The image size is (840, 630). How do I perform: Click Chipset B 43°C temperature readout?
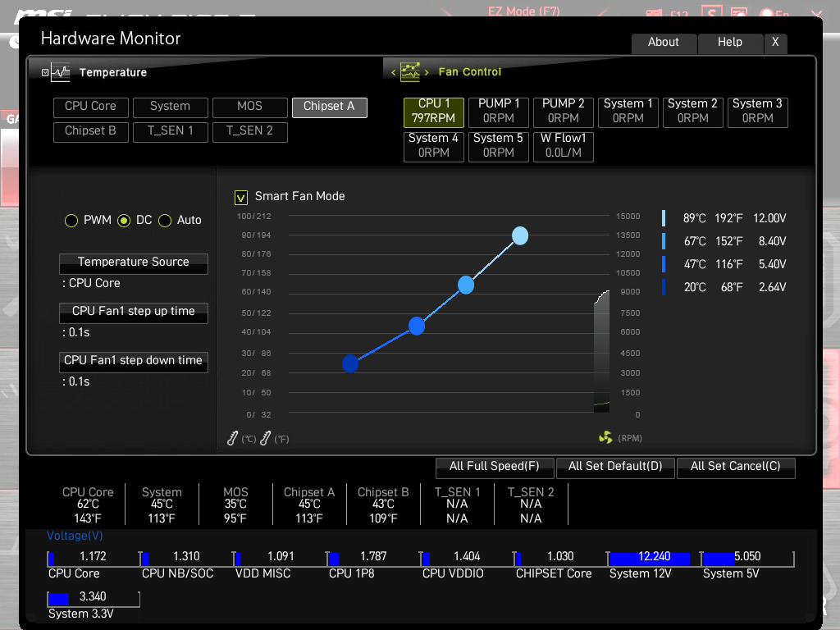pos(383,504)
